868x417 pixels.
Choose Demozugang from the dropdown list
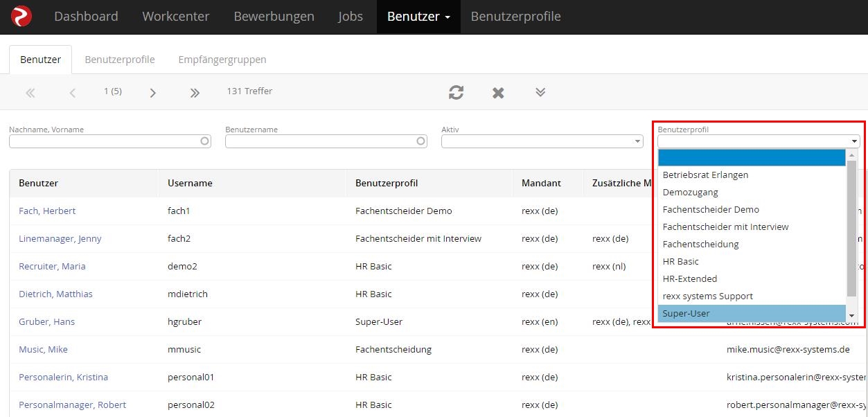(x=752, y=193)
